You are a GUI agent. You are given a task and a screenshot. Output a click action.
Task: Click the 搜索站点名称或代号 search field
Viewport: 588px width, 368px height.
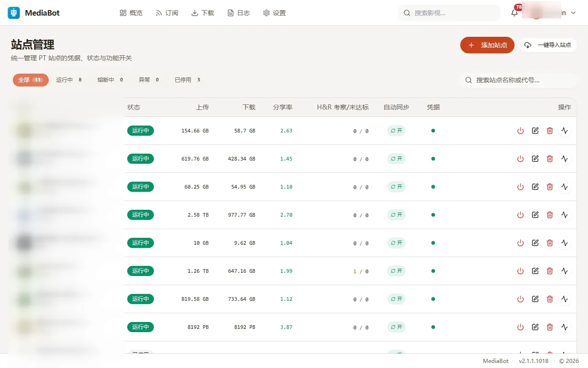pos(518,80)
